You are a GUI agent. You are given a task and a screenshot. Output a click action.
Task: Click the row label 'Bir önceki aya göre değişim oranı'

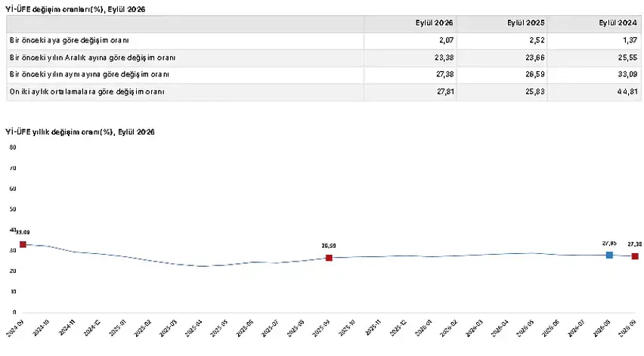(x=69, y=40)
